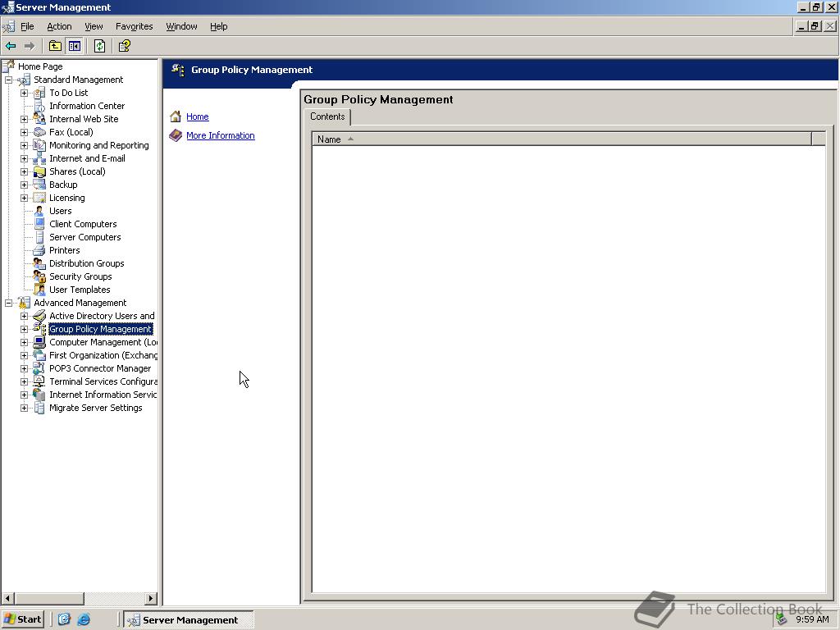Click the Printers icon in tree
840x630 pixels.
tap(39, 250)
